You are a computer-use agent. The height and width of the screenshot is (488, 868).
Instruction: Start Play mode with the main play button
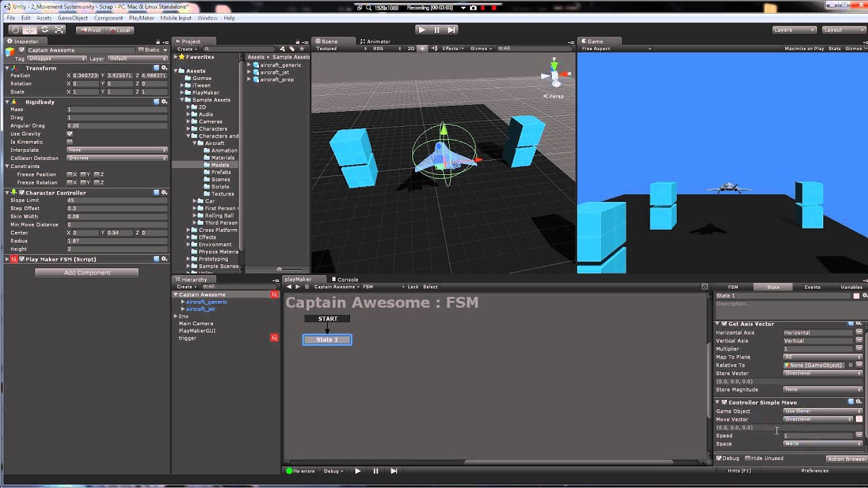pyautogui.click(x=422, y=30)
